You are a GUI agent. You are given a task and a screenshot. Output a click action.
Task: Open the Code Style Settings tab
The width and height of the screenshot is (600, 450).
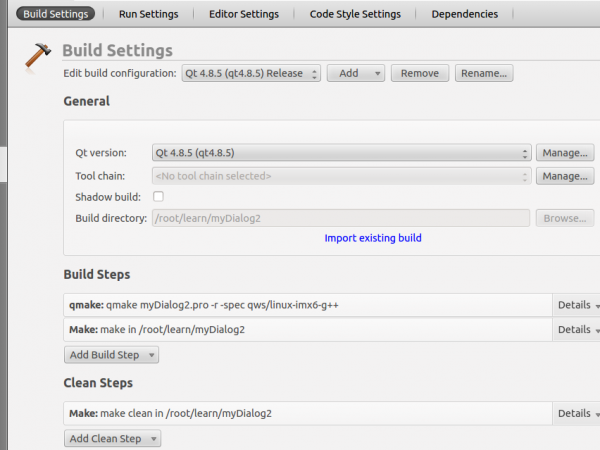[355, 14]
